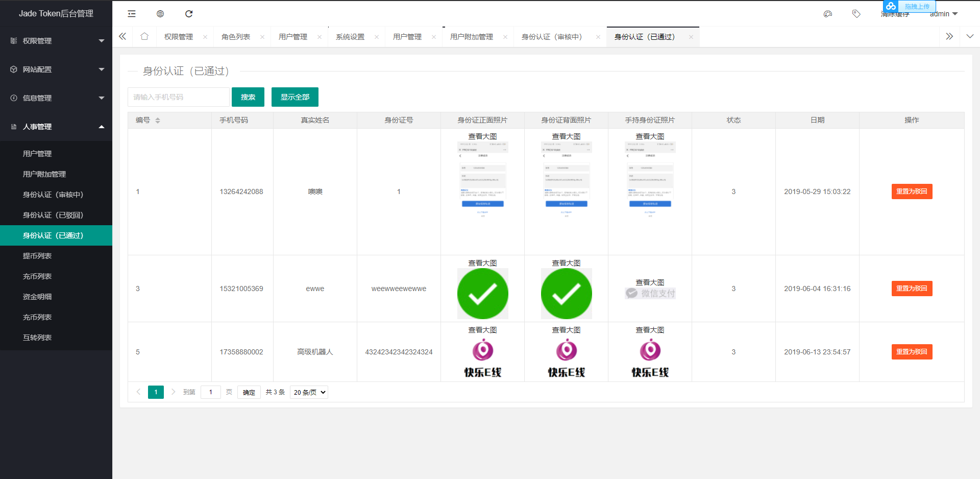Viewport: 980px width, 479px height.
Task: Change page size via 20条/页 dropdown
Action: coord(308,392)
